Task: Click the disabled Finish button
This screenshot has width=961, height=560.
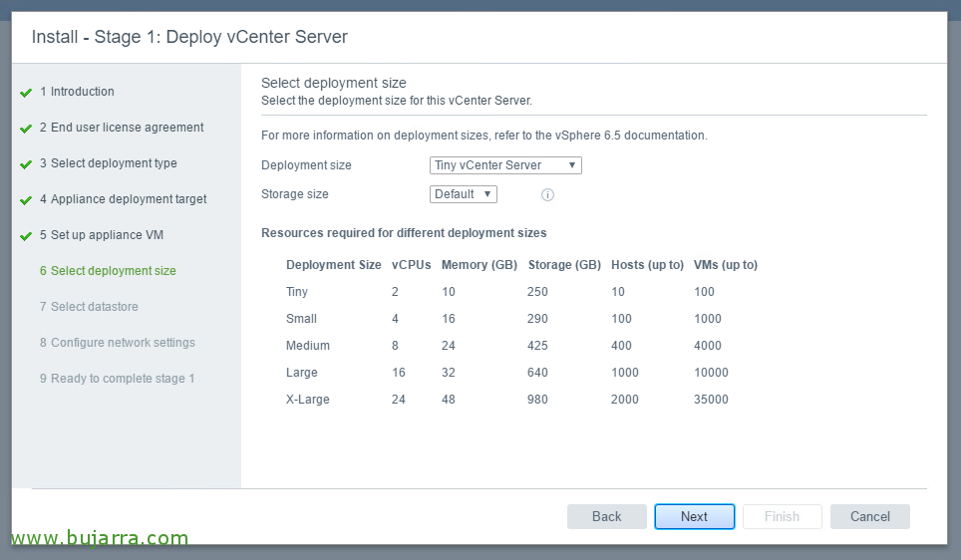Action: pyautogui.click(x=782, y=516)
